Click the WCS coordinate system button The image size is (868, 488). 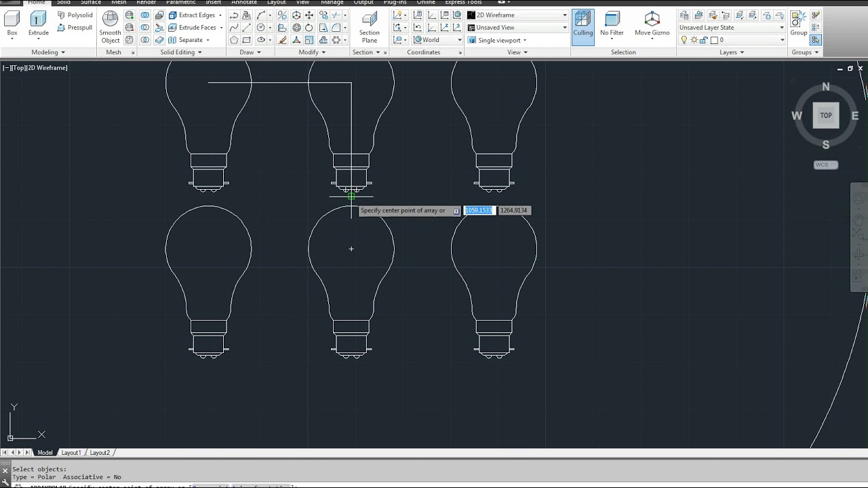pos(825,165)
